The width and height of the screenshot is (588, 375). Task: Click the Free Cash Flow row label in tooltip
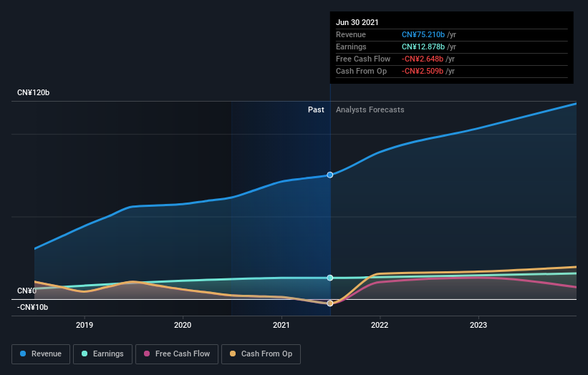(363, 59)
